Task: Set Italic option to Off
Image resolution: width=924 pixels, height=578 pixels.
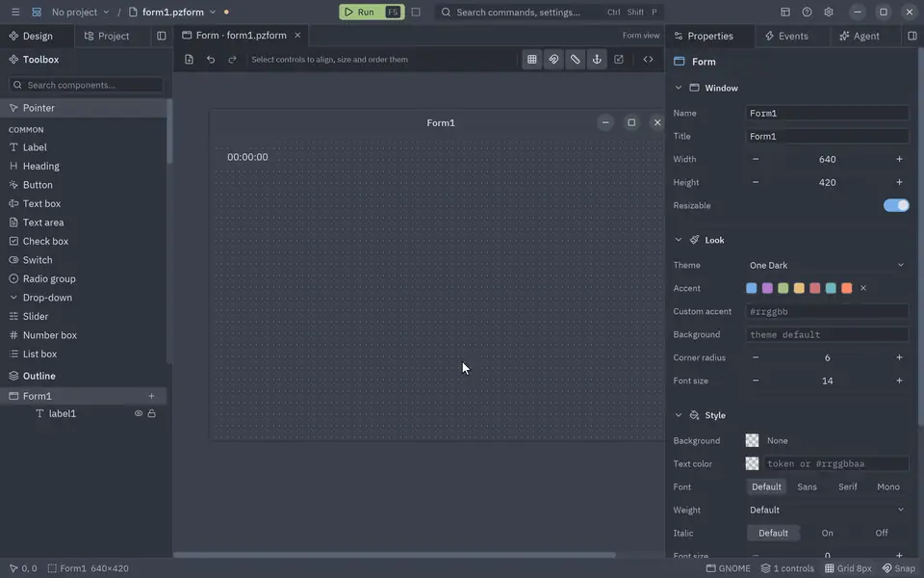Action: tap(882, 533)
